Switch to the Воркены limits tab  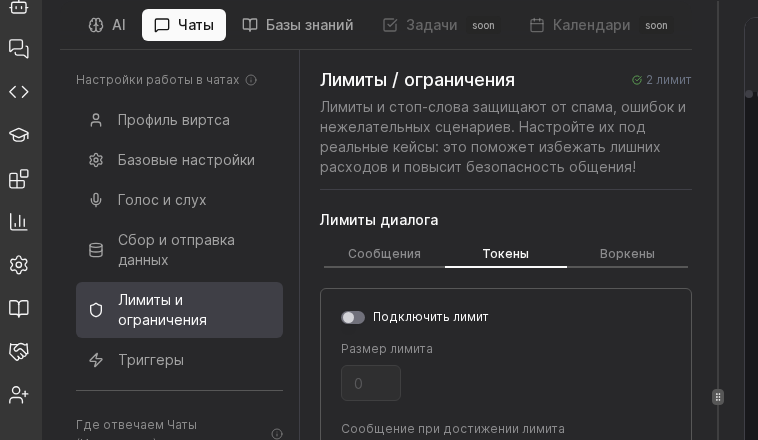627,254
